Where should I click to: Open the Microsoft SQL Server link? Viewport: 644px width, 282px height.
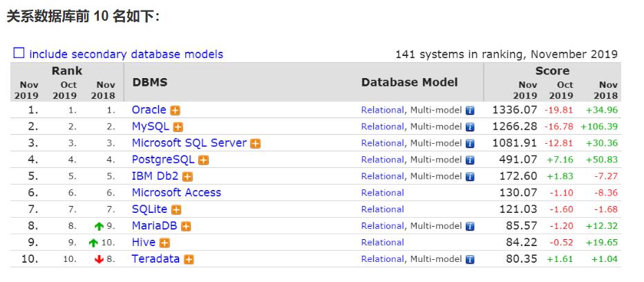(x=189, y=142)
